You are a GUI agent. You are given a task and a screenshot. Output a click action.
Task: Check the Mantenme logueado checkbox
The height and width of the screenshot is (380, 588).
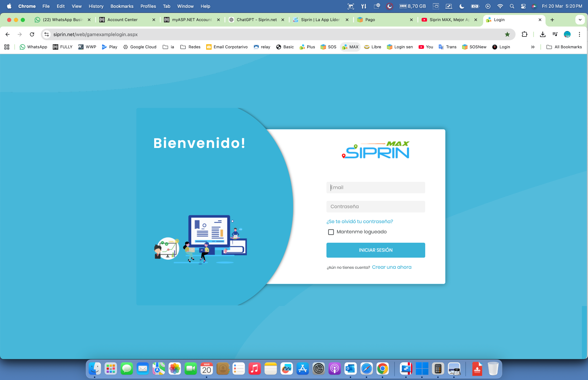(x=331, y=232)
